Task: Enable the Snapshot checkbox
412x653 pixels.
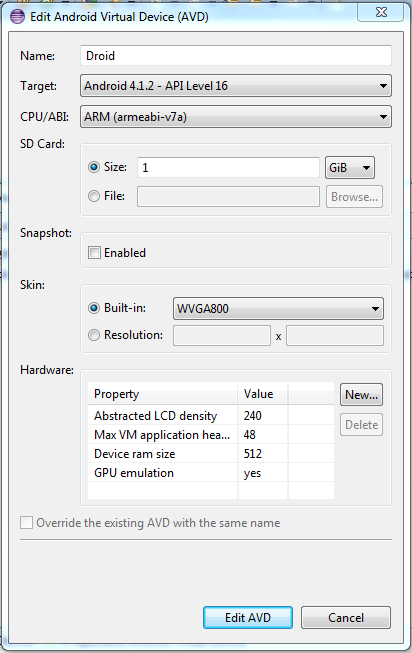Action: (x=94, y=252)
